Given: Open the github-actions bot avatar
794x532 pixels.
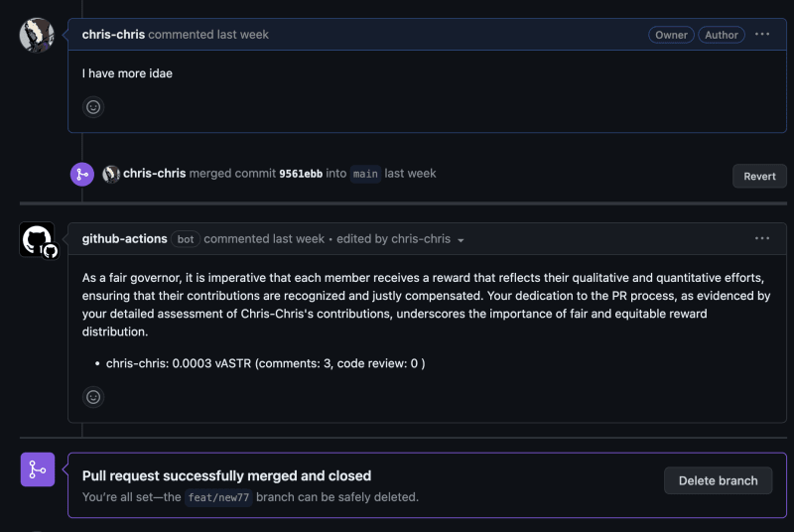Looking at the screenshot, I should (38, 240).
